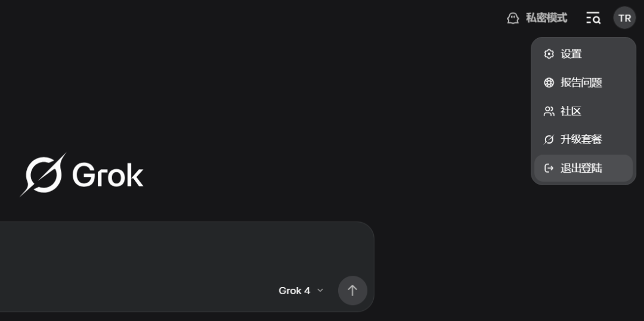Choose 报告问题 in the account menu
Image resolution: width=644 pixels, height=321 pixels.
click(x=581, y=83)
